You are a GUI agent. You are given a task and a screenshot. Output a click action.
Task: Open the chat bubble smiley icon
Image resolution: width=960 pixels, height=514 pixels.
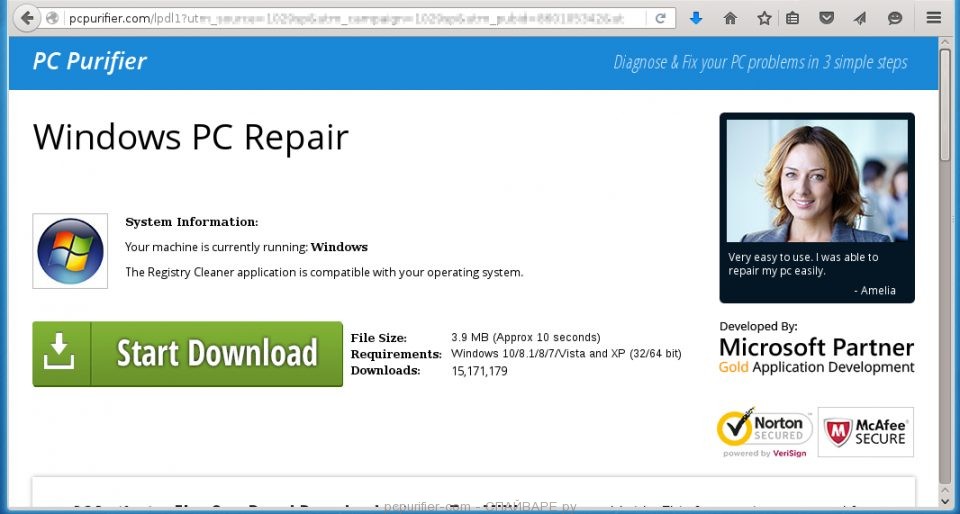click(x=894, y=18)
